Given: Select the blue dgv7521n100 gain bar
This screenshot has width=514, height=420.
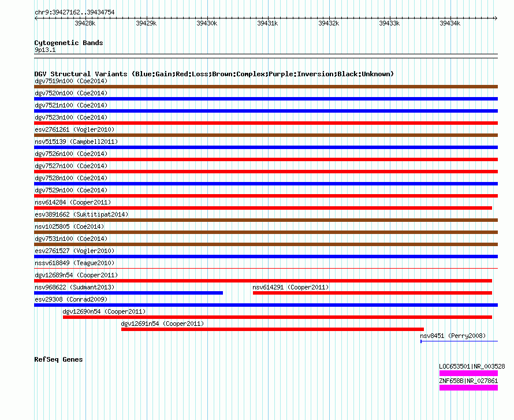Looking at the screenshot, I should [x=266, y=111].
